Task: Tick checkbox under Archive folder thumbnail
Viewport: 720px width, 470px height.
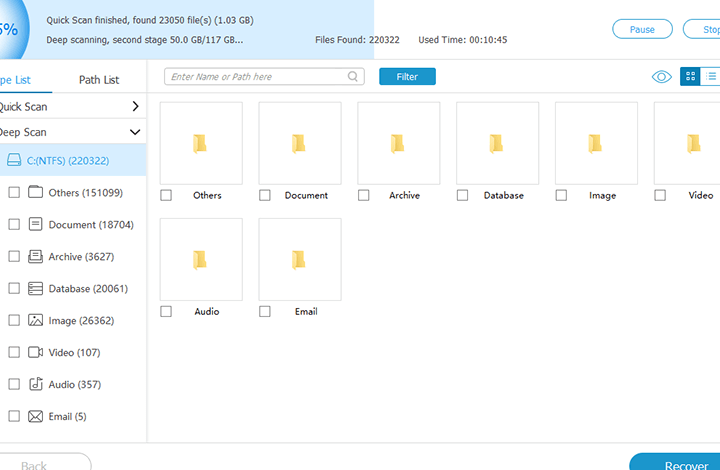Action: 364,196
